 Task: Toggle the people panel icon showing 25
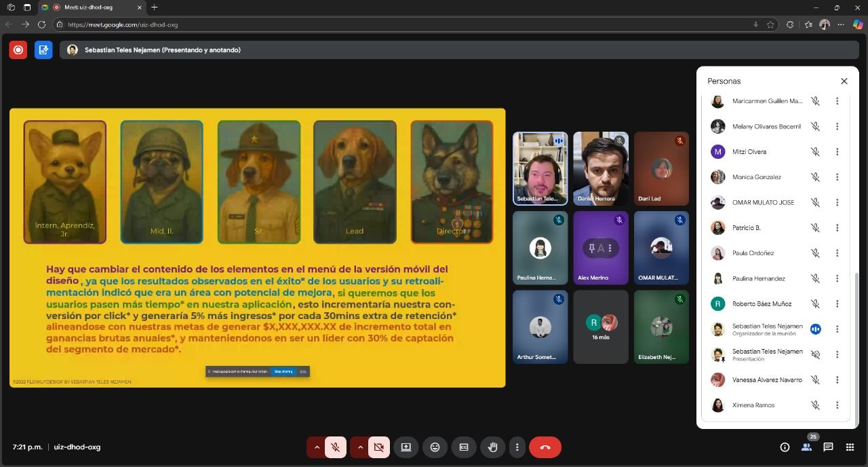pyautogui.click(x=806, y=447)
